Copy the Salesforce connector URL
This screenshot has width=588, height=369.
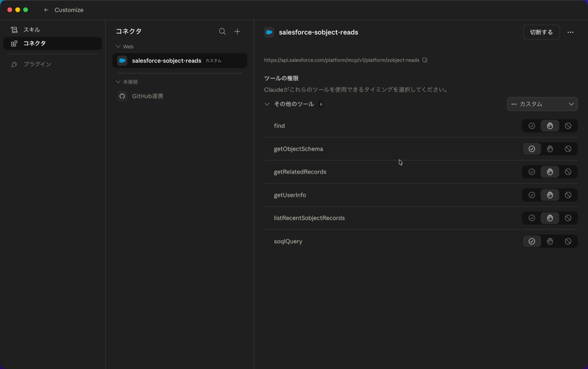[x=425, y=60]
